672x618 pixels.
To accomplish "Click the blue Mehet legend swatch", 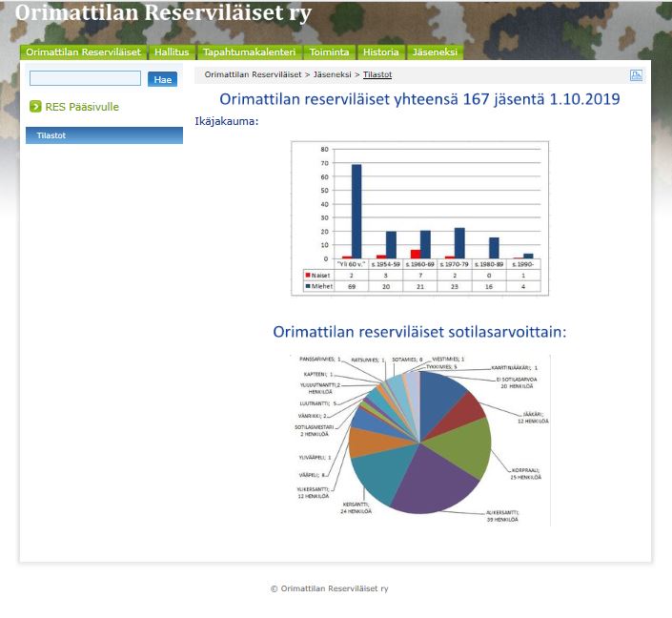I will [x=307, y=285].
